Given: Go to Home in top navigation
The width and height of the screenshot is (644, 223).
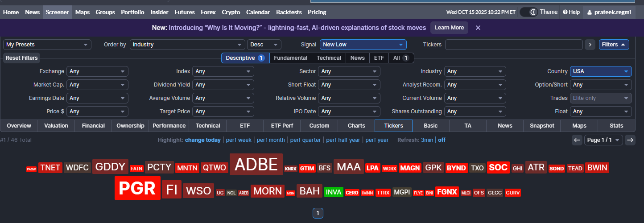Looking at the screenshot, I should click(11, 12).
